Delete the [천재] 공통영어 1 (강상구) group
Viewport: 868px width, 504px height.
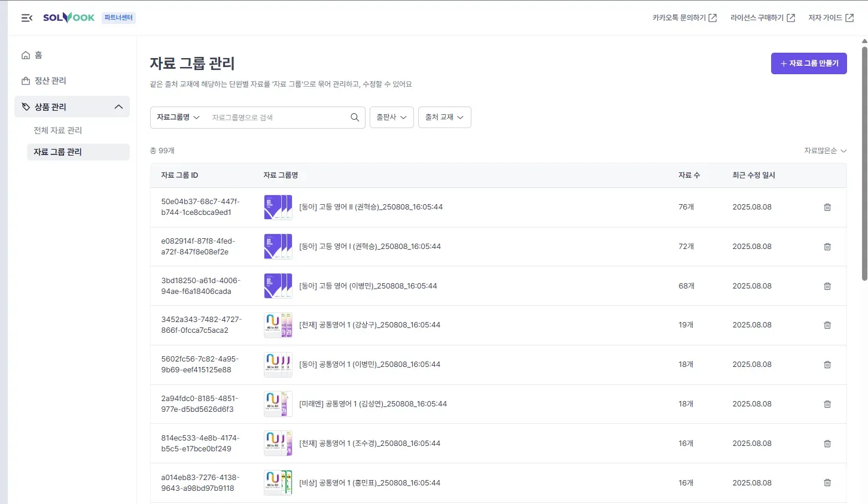click(x=827, y=325)
